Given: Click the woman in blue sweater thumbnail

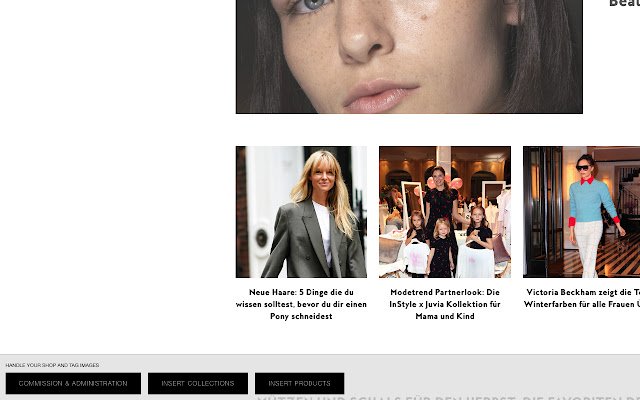Looking at the screenshot, I should click(x=582, y=212).
